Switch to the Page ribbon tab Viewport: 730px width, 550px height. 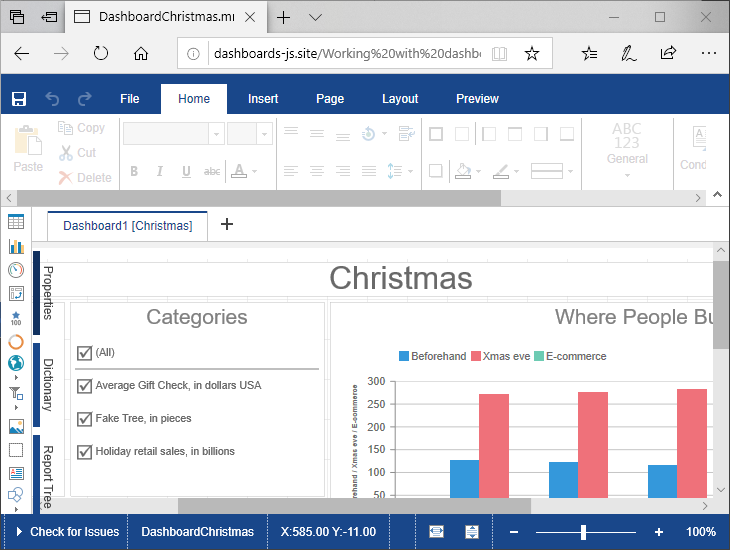pos(330,99)
